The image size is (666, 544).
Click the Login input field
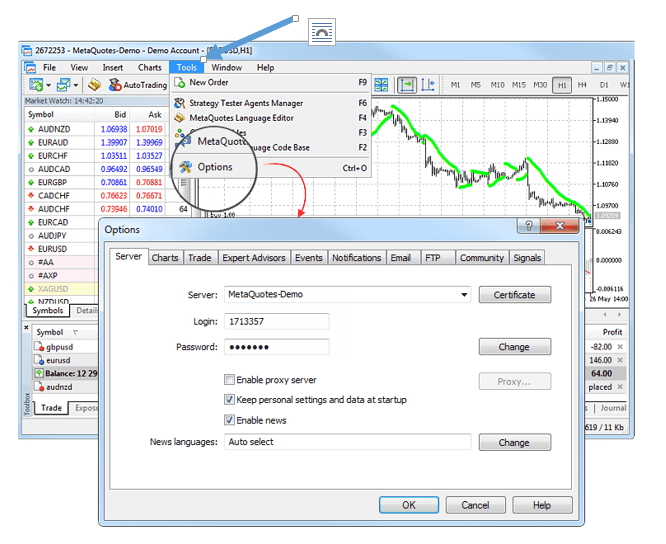277,321
